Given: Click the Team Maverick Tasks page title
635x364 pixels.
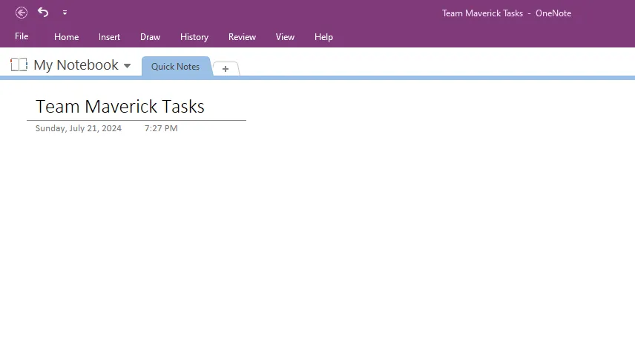Looking at the screenshot, I should (120, 107).
